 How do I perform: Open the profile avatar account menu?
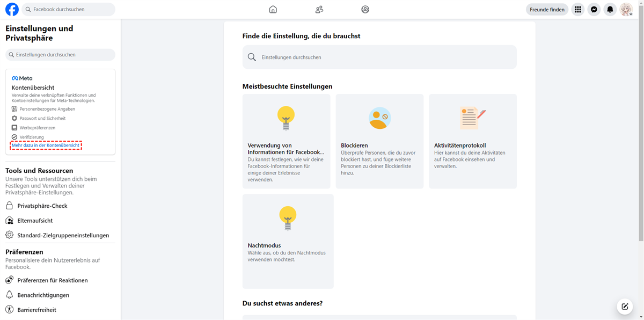626,9
